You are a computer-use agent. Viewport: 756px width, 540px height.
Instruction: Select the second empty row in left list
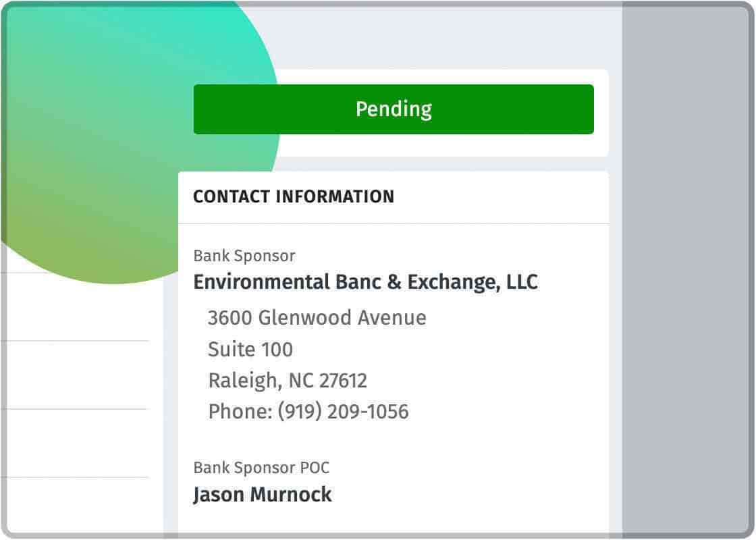point(77,375)
